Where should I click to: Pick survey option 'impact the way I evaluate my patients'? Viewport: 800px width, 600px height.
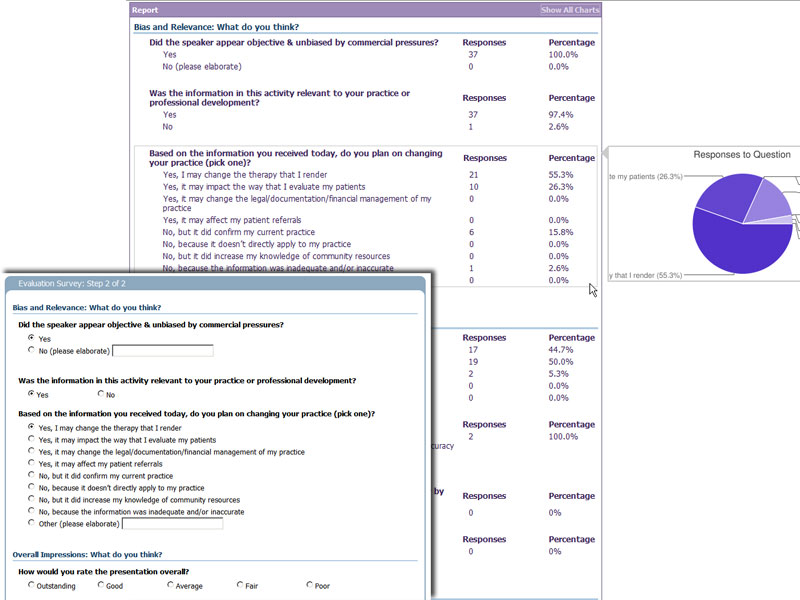click(32, 439)
